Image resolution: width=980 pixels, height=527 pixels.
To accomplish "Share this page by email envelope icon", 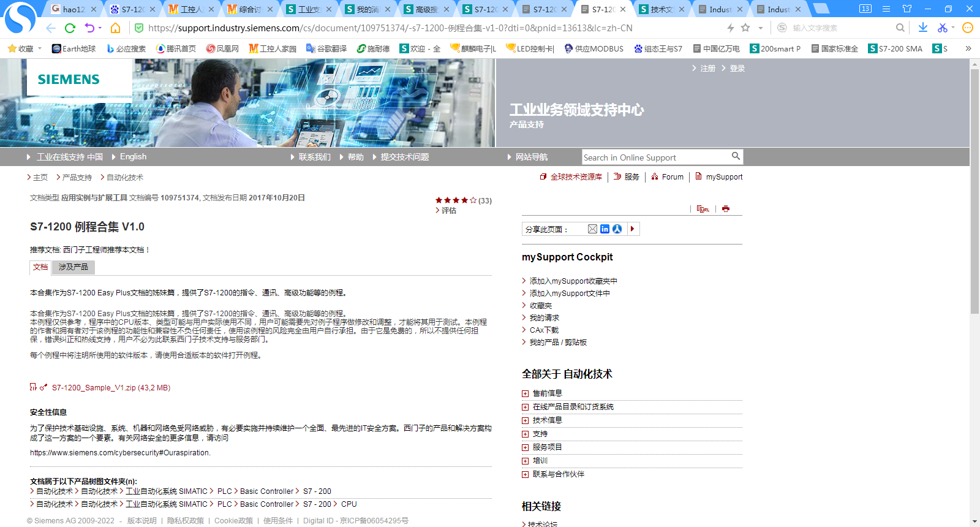I will [592, 229].
